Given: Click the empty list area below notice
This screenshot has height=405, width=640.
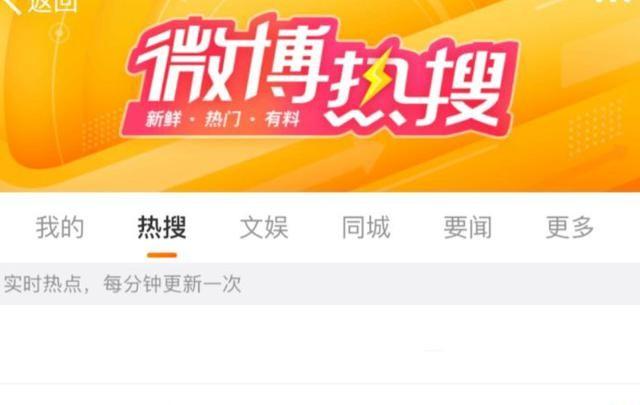Looking at the screenshot, I should point(320,344).
